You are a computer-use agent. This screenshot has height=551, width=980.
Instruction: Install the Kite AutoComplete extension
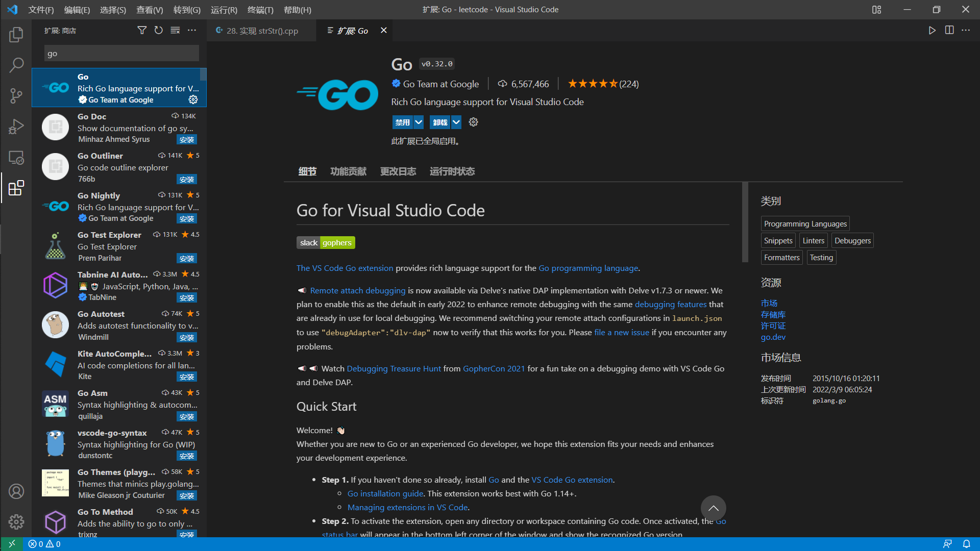tap(187, 377)
